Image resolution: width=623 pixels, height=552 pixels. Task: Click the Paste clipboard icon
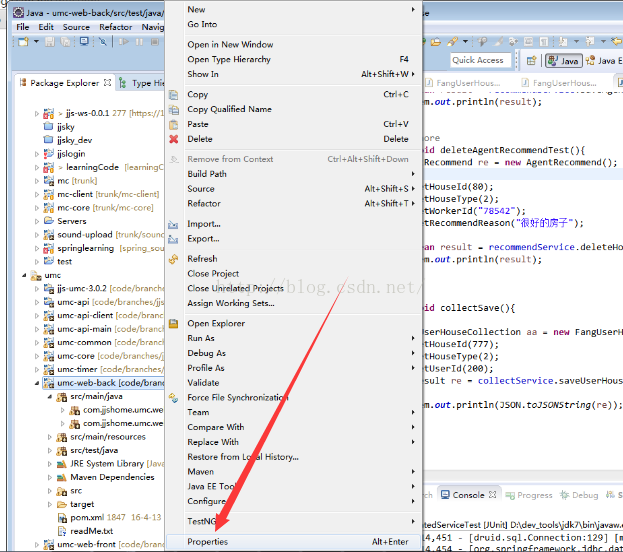174,124
